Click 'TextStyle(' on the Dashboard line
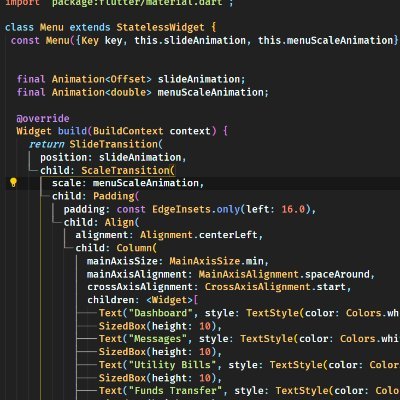Viewport: 400px width, 400px height. [275, 313]
